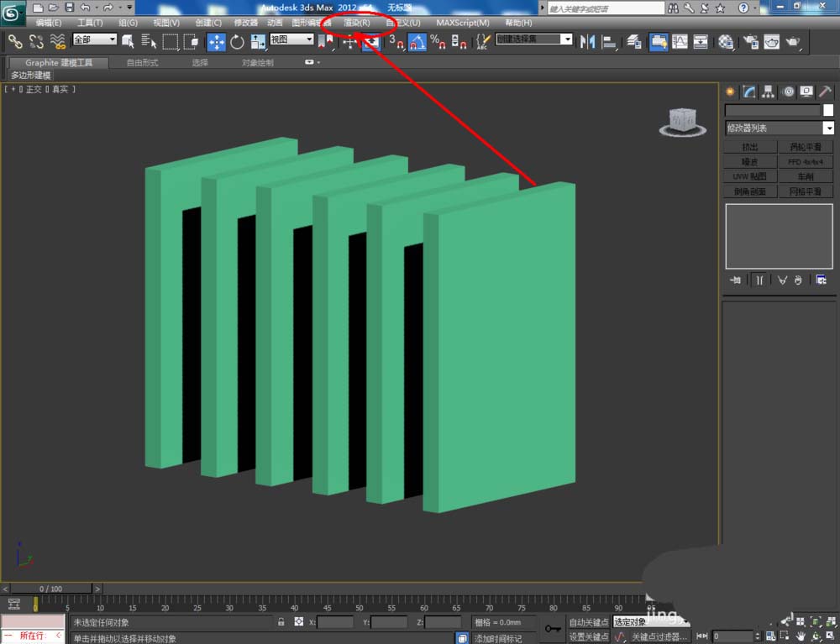Select the Move tool in toolbar
Screen dimensions: 840x644
tap(216, 41)
